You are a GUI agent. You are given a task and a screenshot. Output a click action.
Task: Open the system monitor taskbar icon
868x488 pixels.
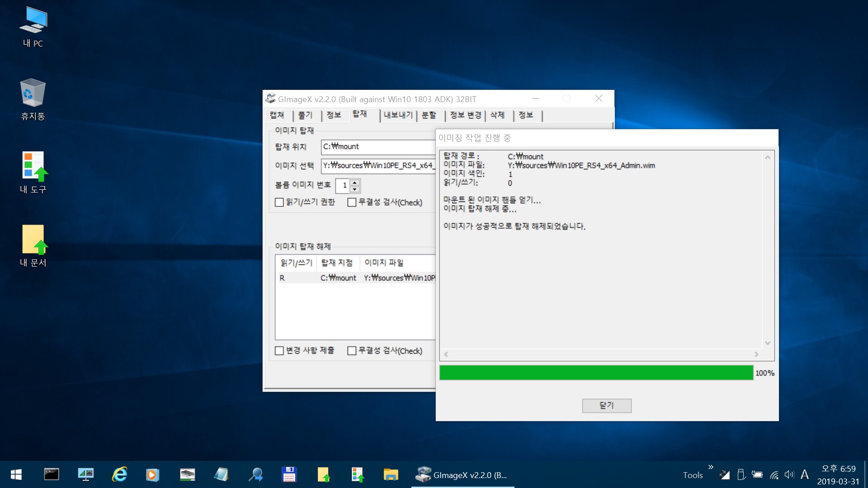coord(85,474)
